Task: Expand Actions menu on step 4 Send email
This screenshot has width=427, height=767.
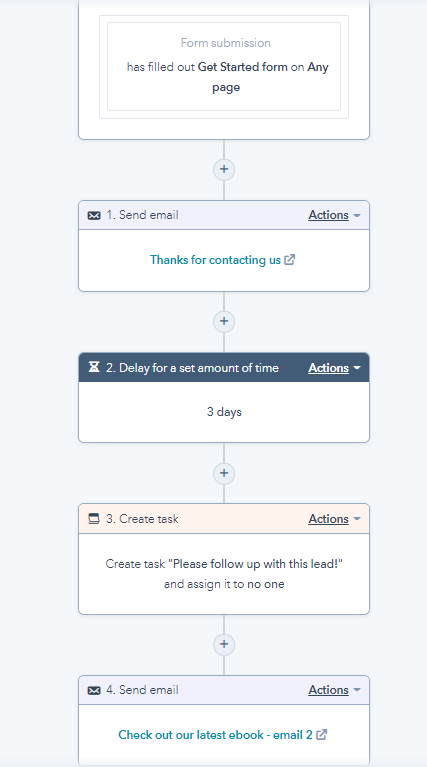Action: pos(334,690)
